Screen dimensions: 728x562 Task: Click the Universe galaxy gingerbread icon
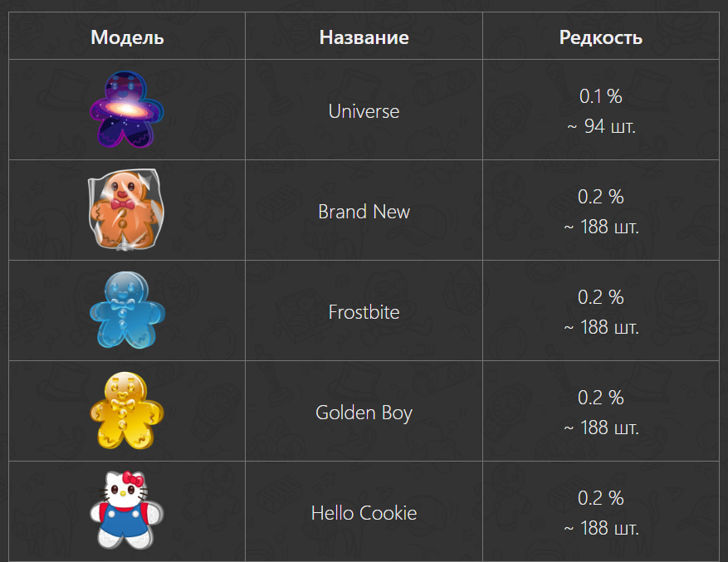pyautogui.click(x=127, y=110)
